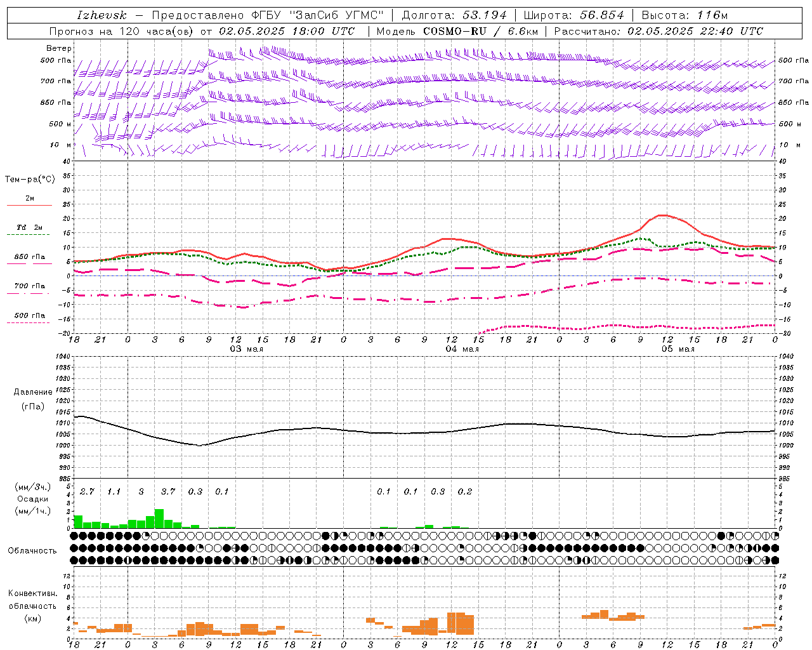Click the 2м temperature legend entry
The height and width of the screenshot is (650, 812).
click(30, 199)
